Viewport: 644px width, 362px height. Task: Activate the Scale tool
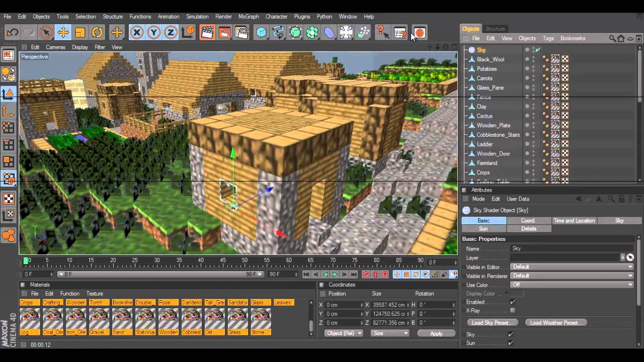pos(80,33)
